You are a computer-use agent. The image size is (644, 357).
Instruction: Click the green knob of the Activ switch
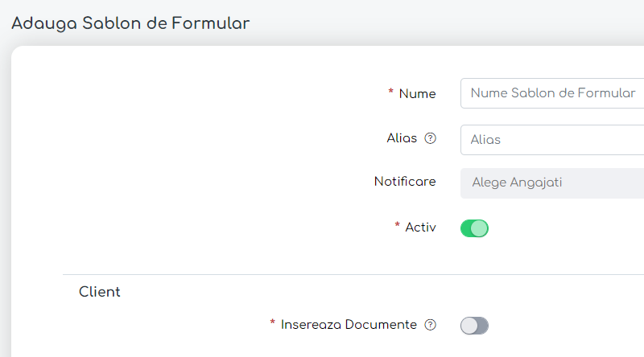(480, 228)
